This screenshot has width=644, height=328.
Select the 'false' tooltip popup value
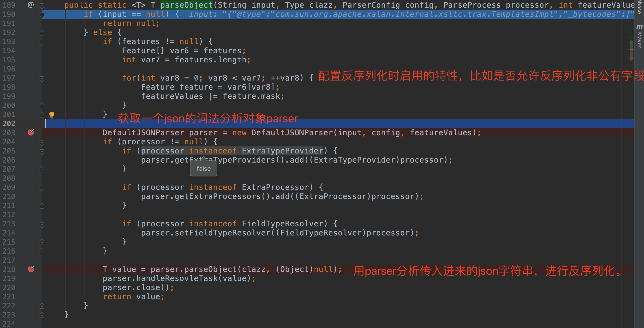[204, 169]
